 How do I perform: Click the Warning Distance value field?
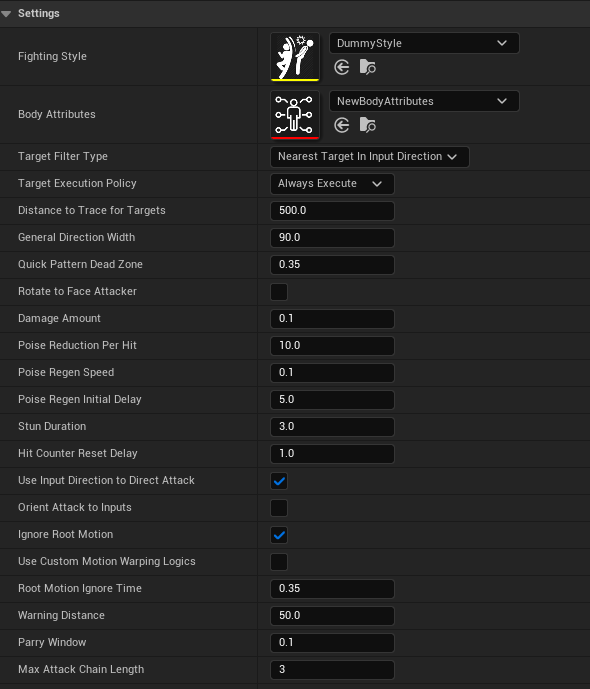point(332,616)
